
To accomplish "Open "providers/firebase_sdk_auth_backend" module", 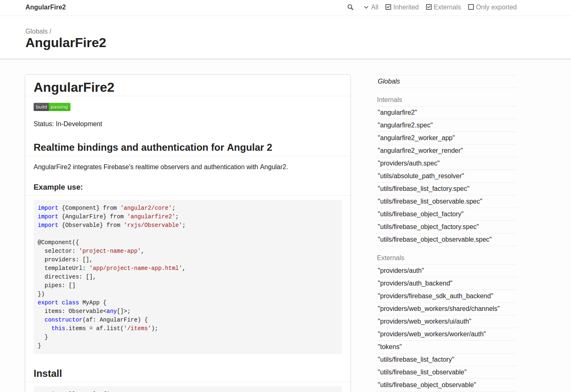I will click(446, 296).
